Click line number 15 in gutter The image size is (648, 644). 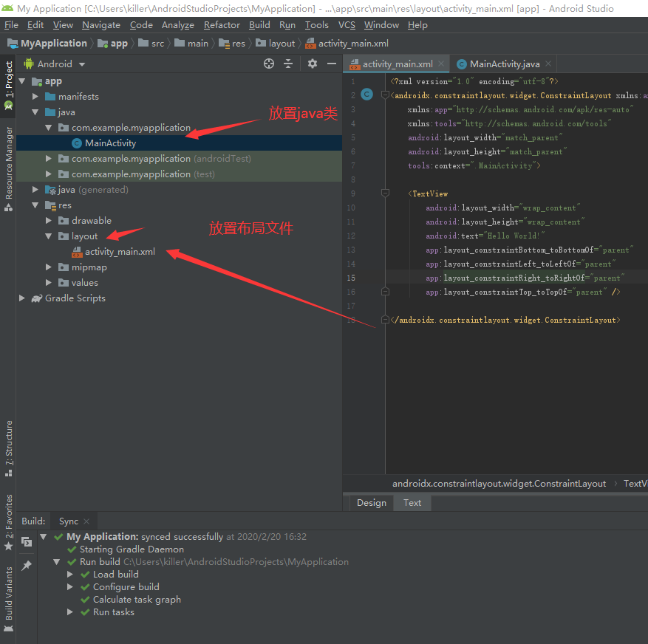pos(351,278)
